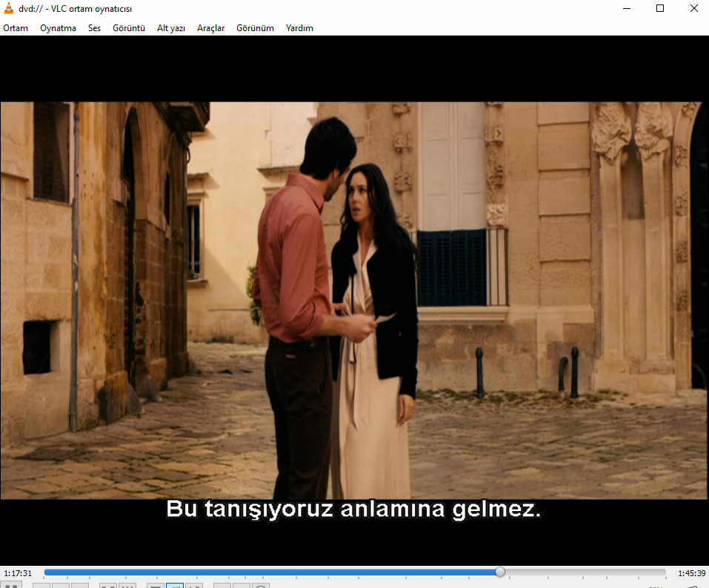This screenshot has height=588, width=709.
Task: Open the Görüntü menu
Action: (129, 28)
